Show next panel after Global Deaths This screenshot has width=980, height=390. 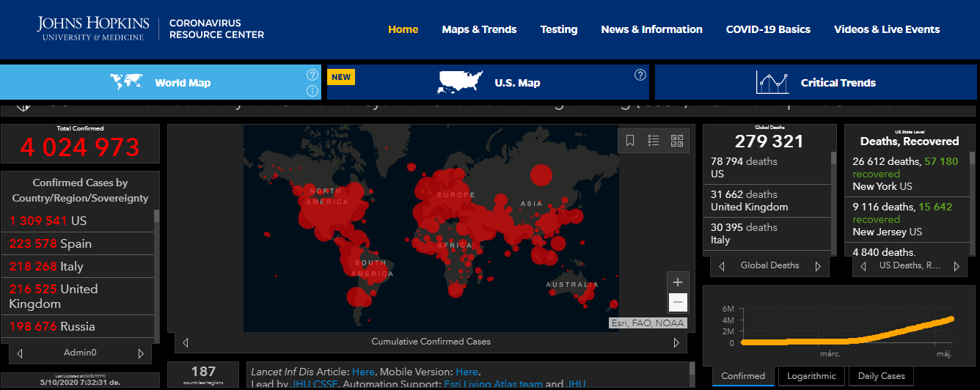(819, 266)
